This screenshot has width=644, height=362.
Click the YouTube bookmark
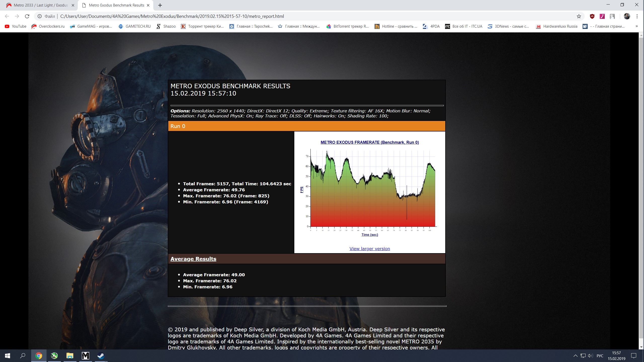(16, 26)
